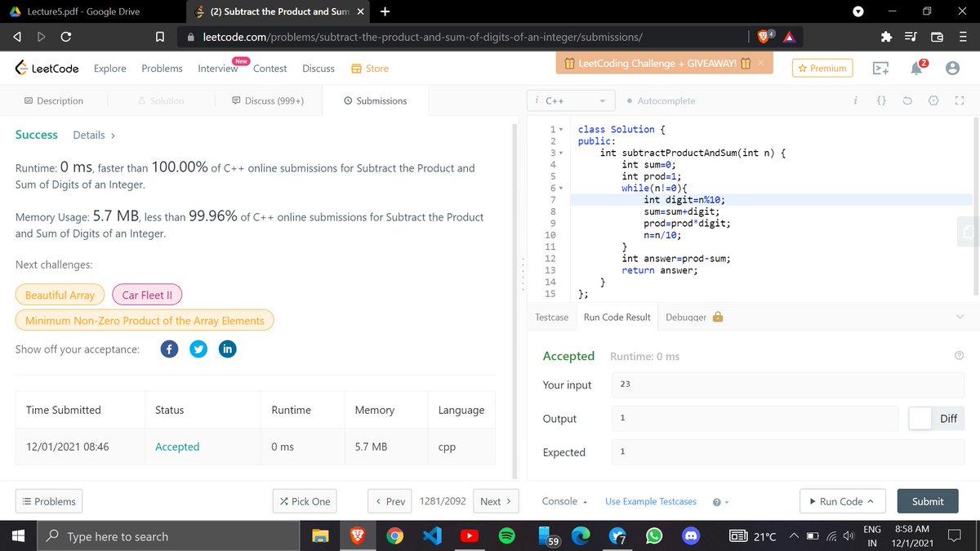Screen dimensions: 980x551
Task: Switch to the Testcase tab
Action: pyautogui.click(x=552, y=317)
